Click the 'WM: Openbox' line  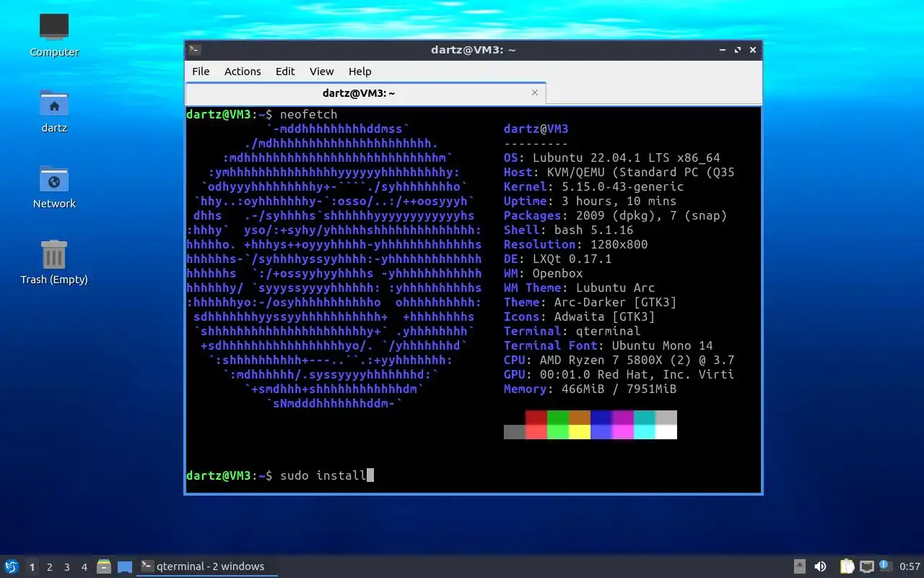coord(543,273)
